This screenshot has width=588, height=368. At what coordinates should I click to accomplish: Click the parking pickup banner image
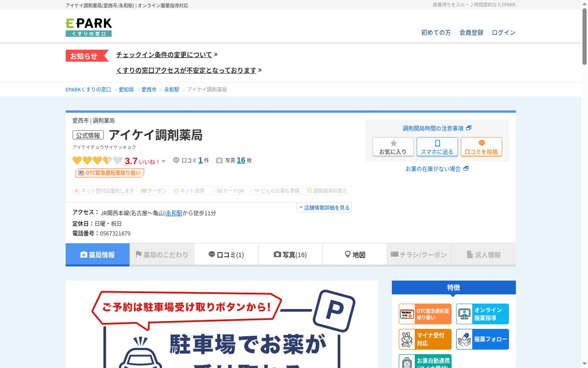(x=222, y=324)
